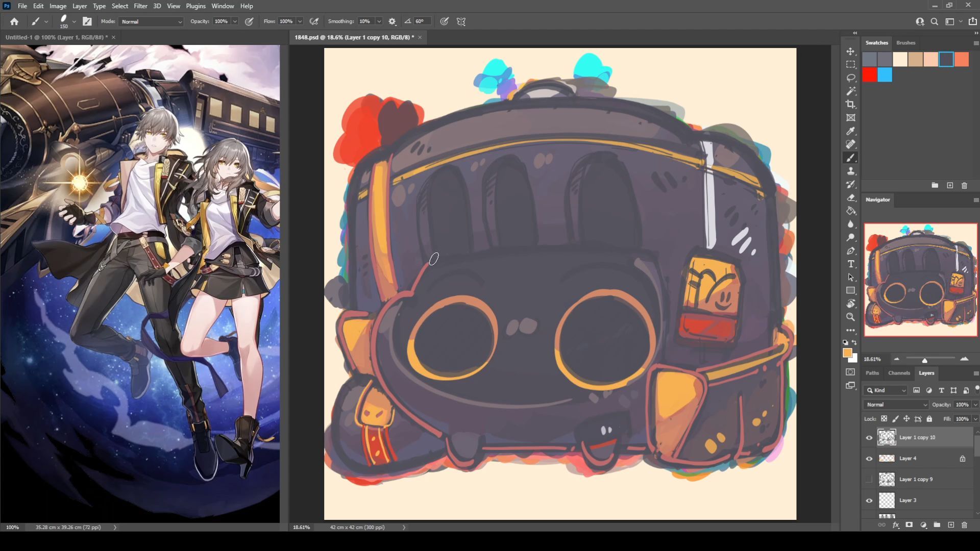Toggle pressure for opacity
Viewport: 980px width, 551px height.
pyautogui.click(x=249, y=21)
